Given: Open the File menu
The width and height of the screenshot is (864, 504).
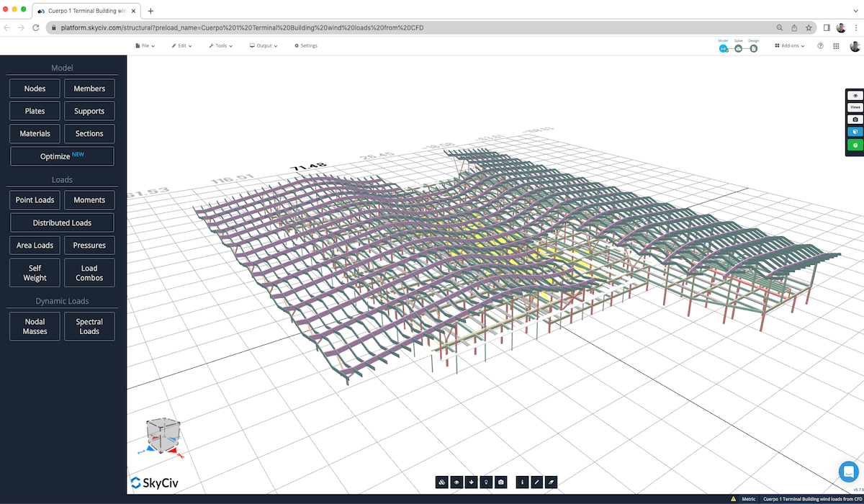Looking at the screenshot, I should point(144,45).
